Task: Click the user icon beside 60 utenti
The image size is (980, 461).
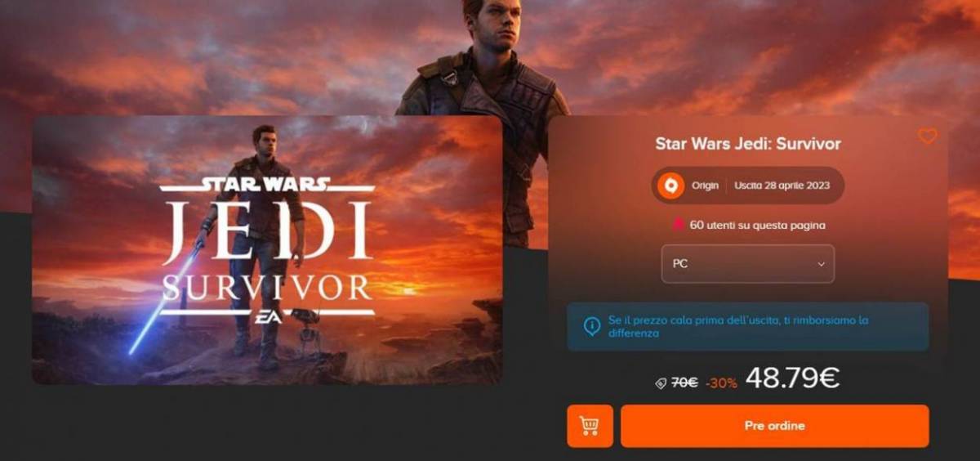Action: pyautogui.click(x=678, y=225)
